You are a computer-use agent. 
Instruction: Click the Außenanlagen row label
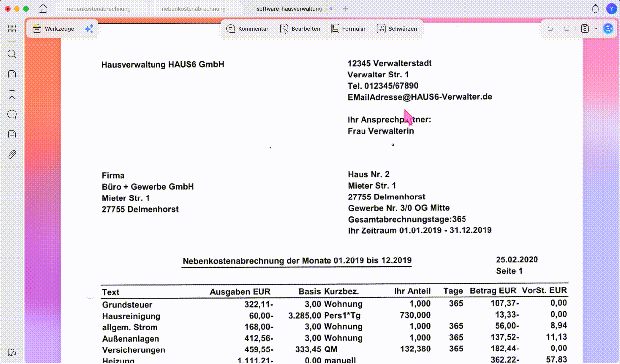[x=131, y=339]
